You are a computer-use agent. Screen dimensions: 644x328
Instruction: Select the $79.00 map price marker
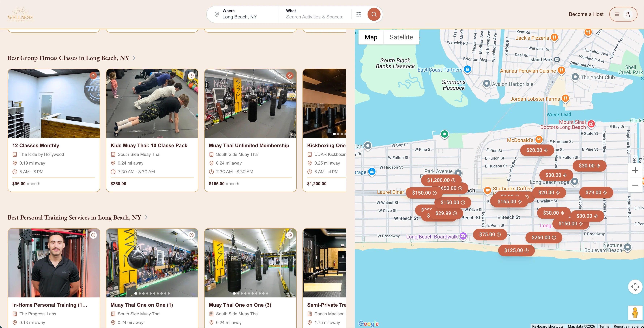point(596,192)
